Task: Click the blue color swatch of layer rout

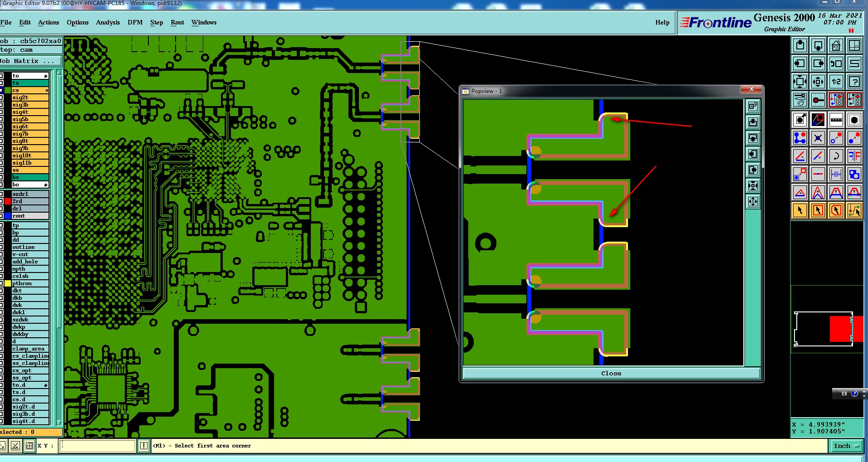Action: click(8, 216)
